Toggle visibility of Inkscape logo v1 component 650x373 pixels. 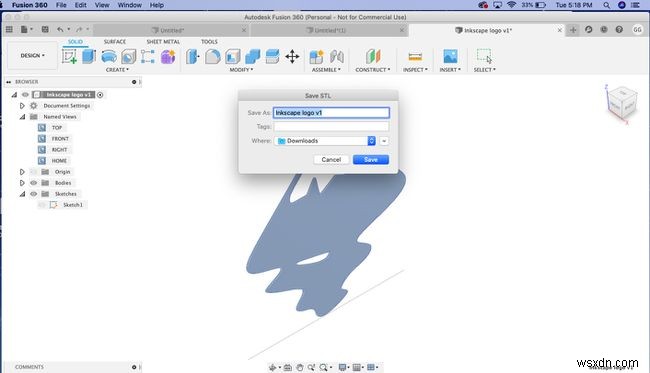pyautogui.click(x=25, y=95)
